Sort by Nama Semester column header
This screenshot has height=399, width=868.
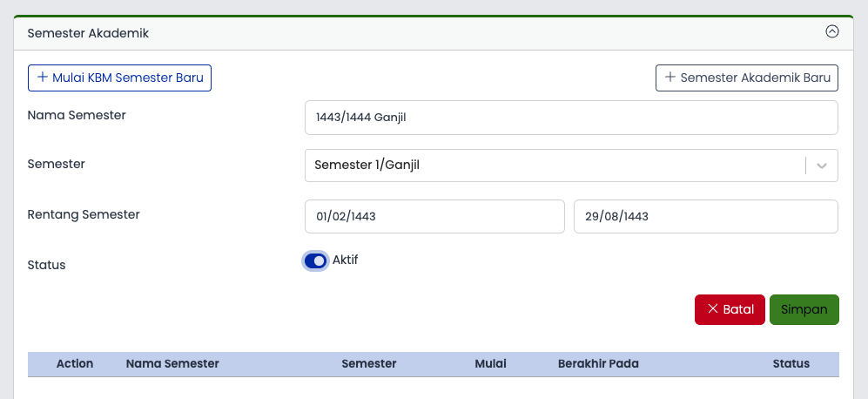[172, 363]
